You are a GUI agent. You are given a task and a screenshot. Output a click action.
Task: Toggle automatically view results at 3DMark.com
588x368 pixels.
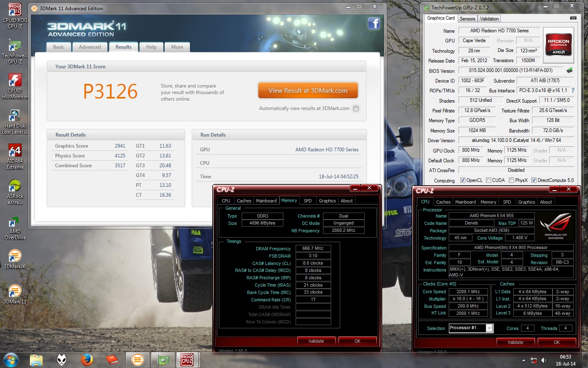pyautogui.click(x=356, y=108)
